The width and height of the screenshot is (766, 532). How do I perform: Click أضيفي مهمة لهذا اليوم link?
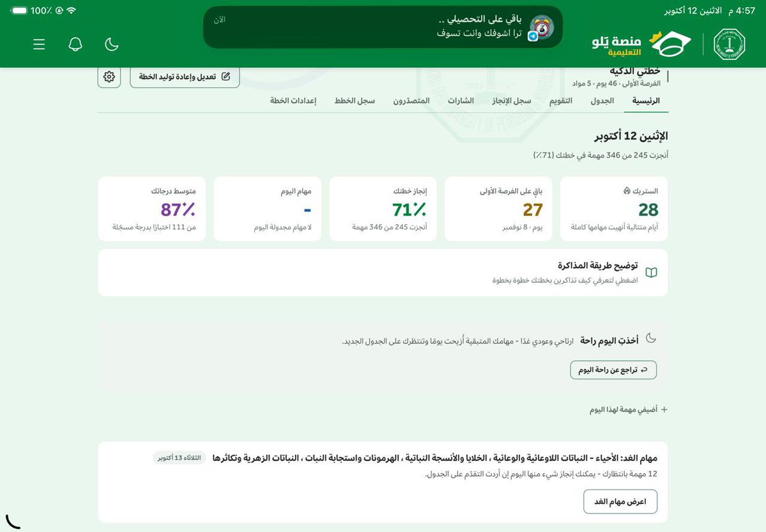tap(628, 409)
